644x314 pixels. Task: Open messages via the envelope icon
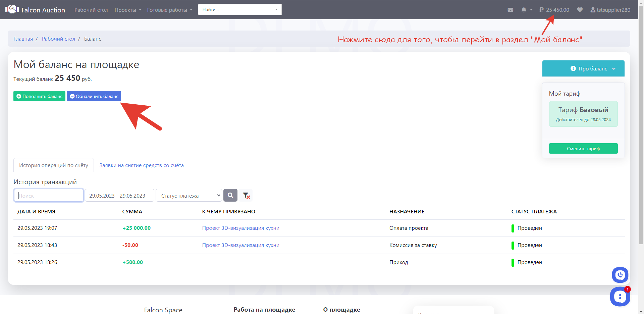point(510,10)
